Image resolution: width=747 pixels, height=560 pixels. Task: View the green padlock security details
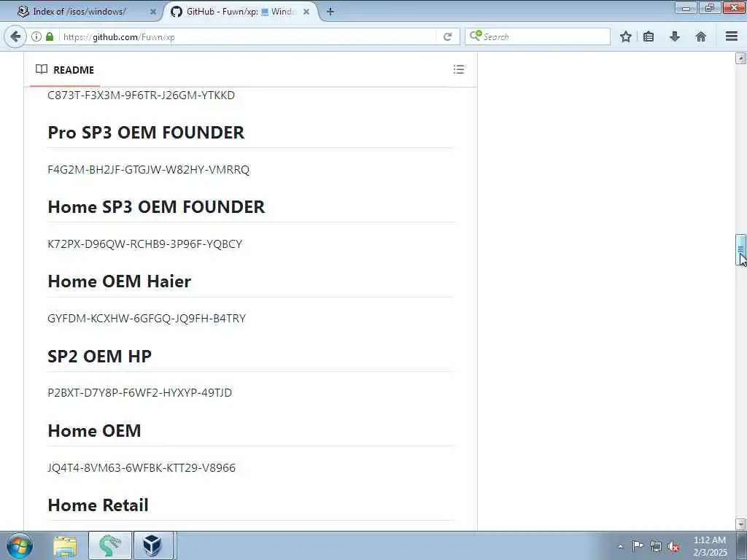50,36
